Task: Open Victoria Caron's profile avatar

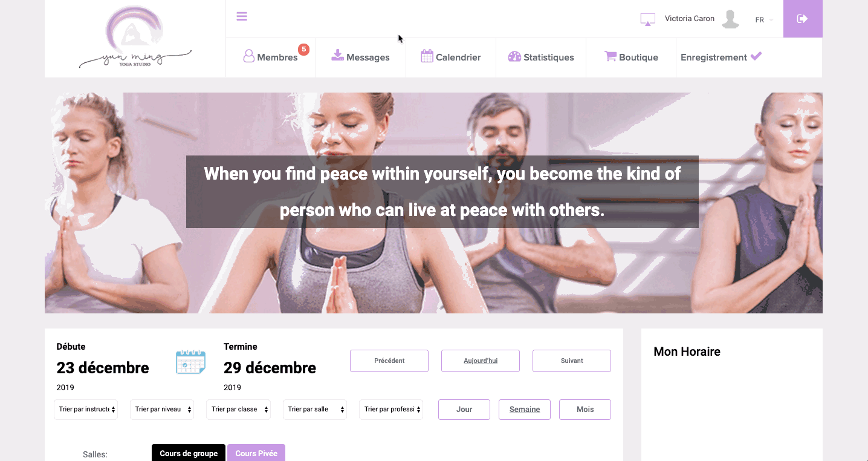Action: point(731,19)
